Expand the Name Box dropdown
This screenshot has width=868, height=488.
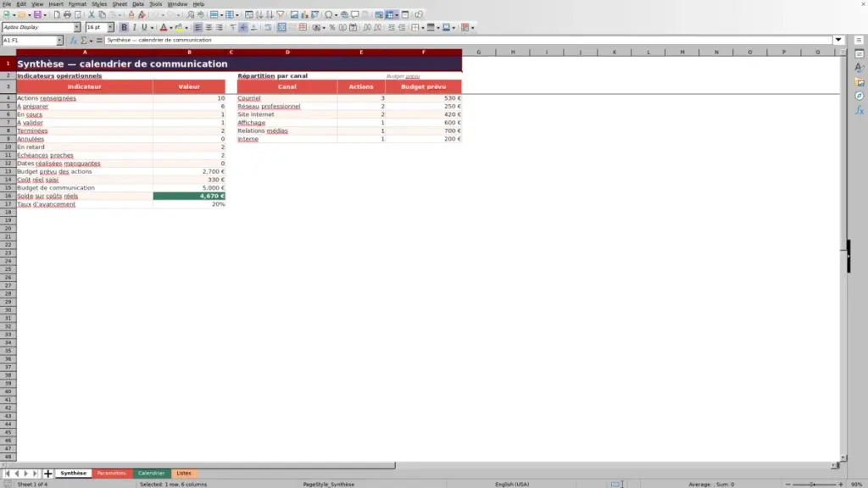[x=59, y=41]
